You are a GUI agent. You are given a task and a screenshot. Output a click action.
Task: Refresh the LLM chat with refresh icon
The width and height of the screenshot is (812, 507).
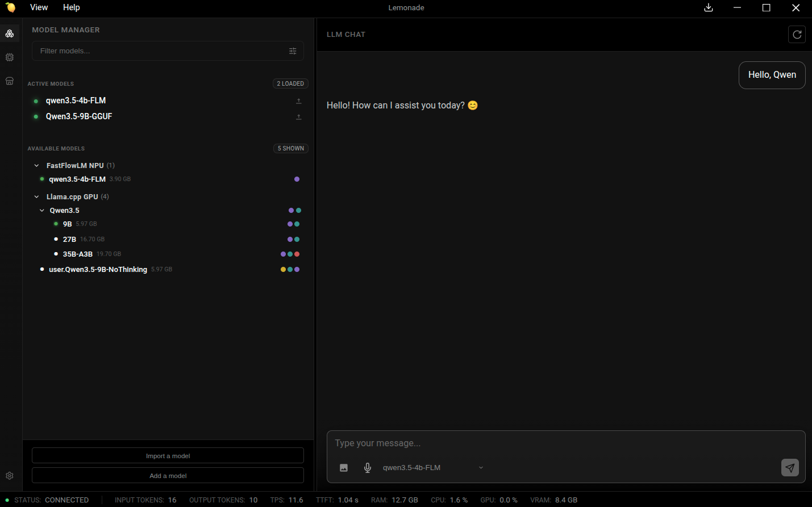797,34
